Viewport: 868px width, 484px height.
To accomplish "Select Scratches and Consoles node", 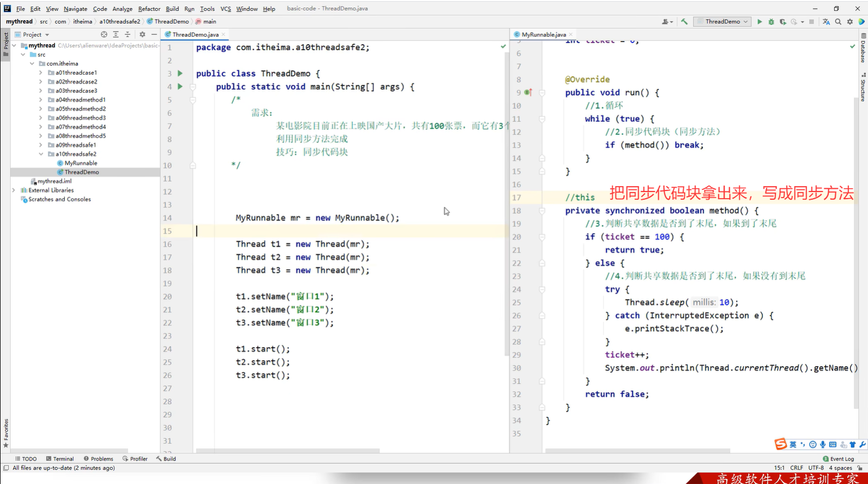I will (56, 199).
